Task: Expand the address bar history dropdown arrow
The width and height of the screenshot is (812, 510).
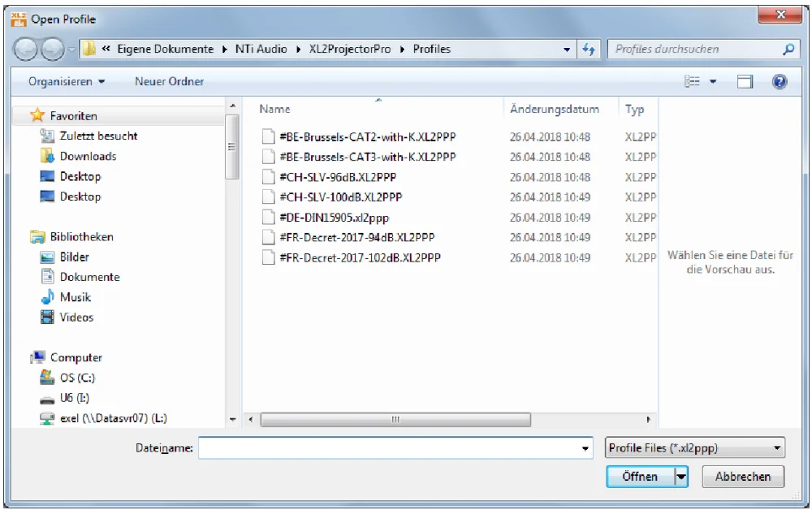Action: [567, 50]
